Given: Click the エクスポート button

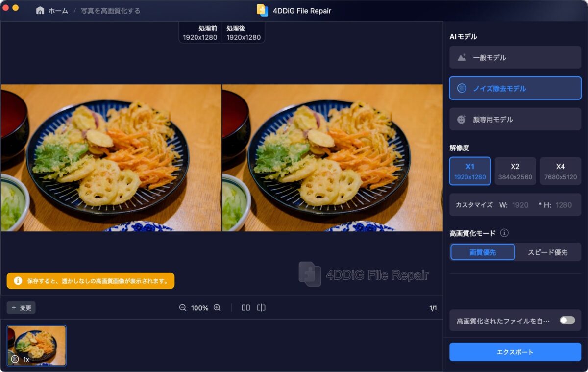Looking at the screenshot, I should (x=515, y=352).
